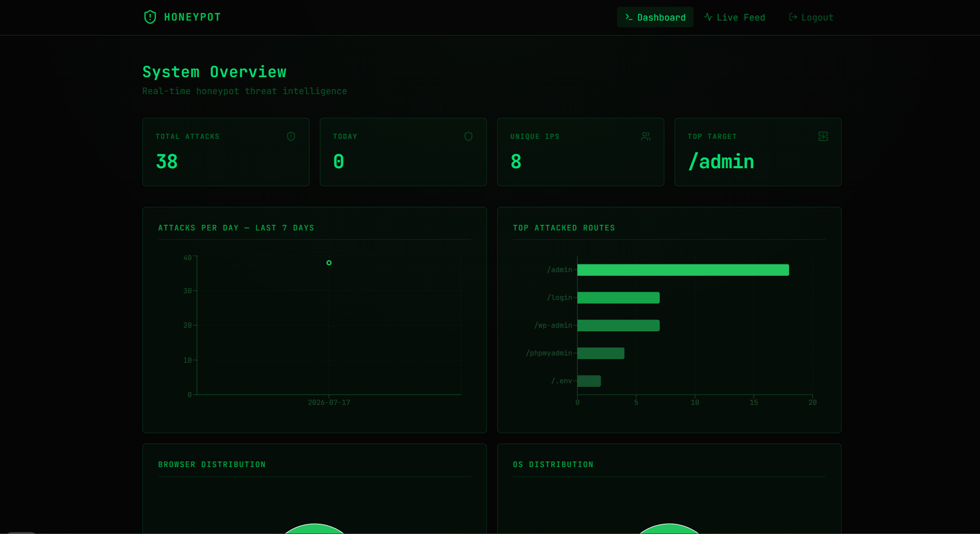Click the data point on Attacks Per Day chart
The height and width of the screenshot is (534, 980).
pyautogui.click(x=329, y=263)
